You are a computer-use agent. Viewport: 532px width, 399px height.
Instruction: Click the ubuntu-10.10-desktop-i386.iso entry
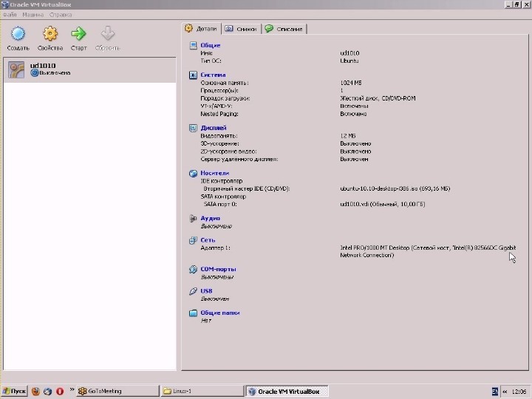pos(395,188)
